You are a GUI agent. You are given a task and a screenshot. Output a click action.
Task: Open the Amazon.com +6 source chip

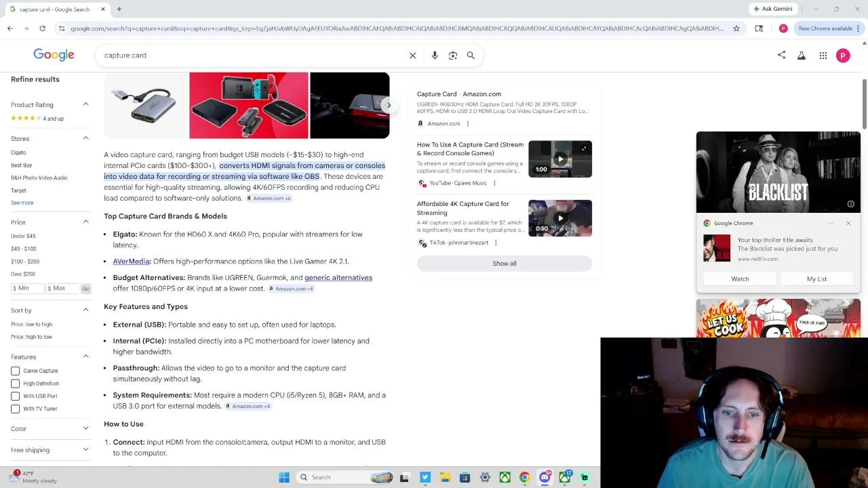coord(269,199)
